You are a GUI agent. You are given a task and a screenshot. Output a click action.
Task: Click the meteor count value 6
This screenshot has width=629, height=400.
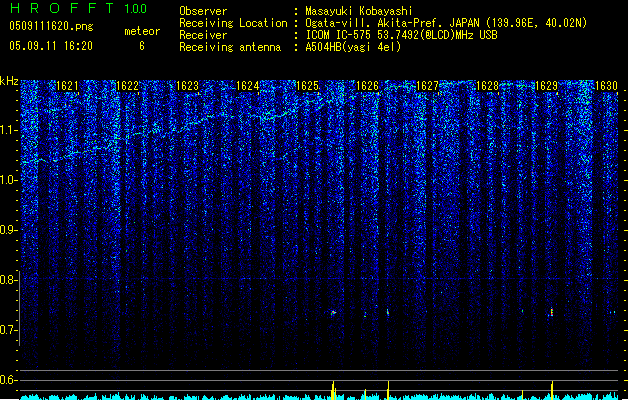pyautogui.click(x=142, y=46)
